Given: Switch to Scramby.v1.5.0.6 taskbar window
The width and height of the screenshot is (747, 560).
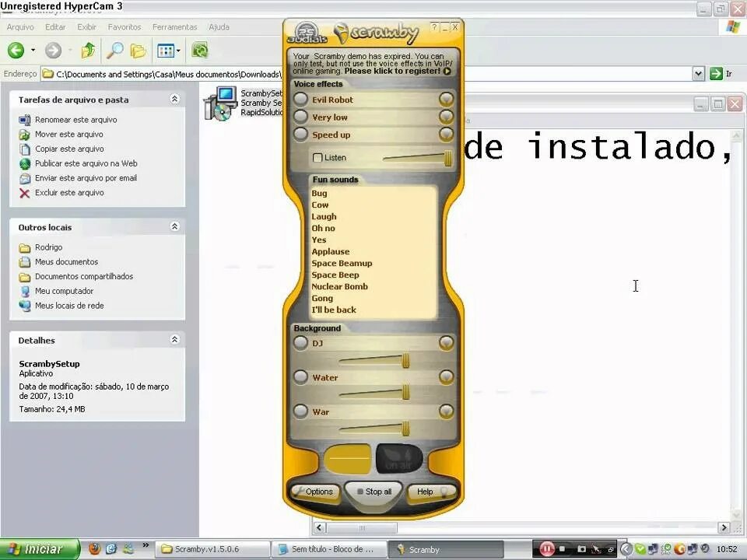Looking at the screenshot, I should click(x=212, y=549).
